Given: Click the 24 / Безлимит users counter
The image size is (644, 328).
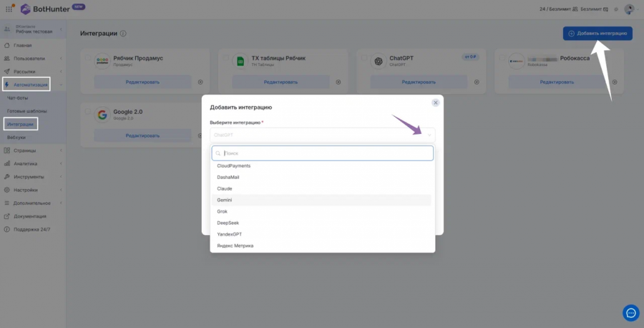Looking at the screenshot, I should (x=559, y=9).
